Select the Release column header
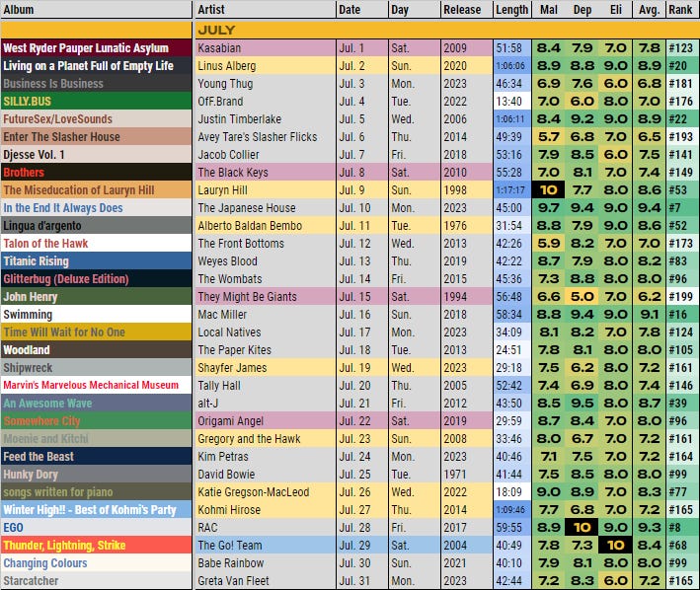 point(467,9)
